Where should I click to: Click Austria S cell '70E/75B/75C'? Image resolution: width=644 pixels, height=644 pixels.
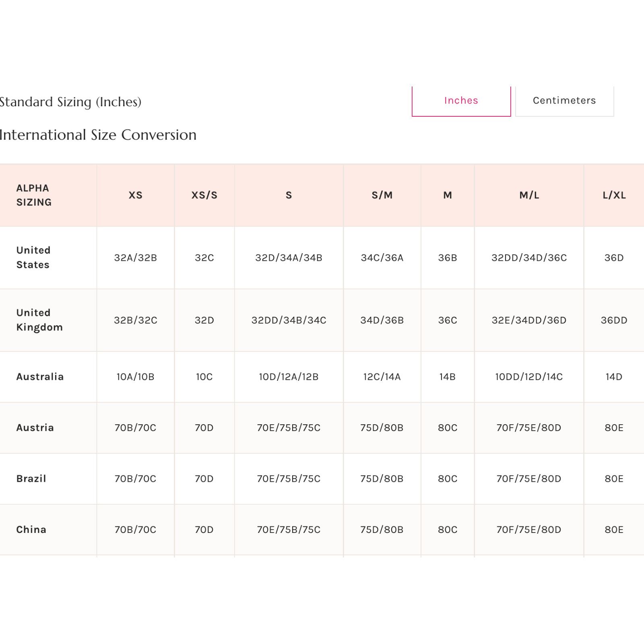tap(289, 428)
